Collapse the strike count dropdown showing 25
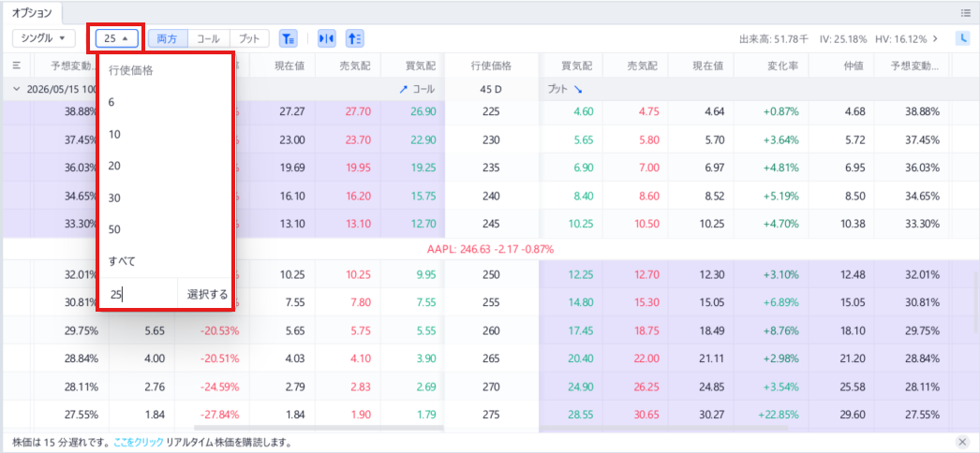The width and height of the screenshot is (980, 453). click(x=116, y=38)
